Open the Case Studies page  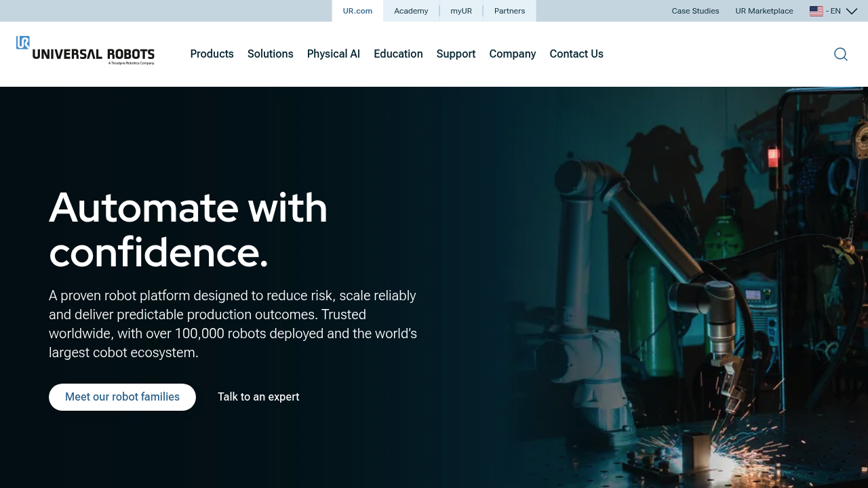click(695, 11)
